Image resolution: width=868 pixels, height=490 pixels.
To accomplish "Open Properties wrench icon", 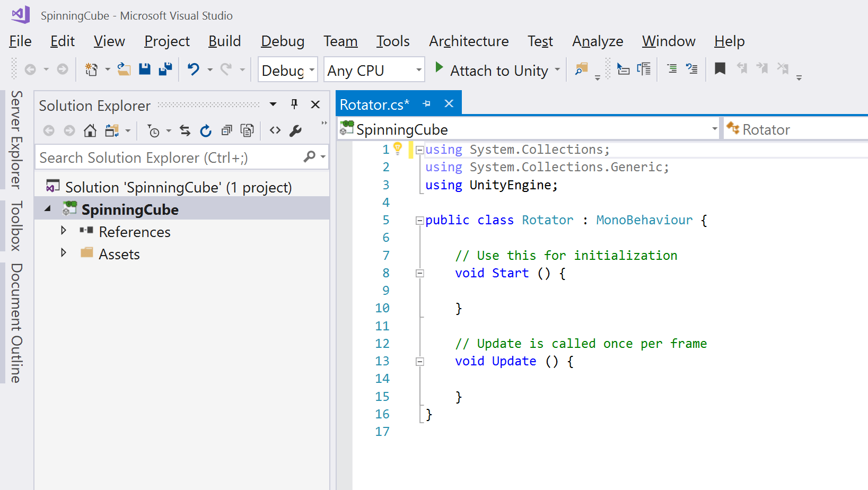I will click(x=296, y=130).
